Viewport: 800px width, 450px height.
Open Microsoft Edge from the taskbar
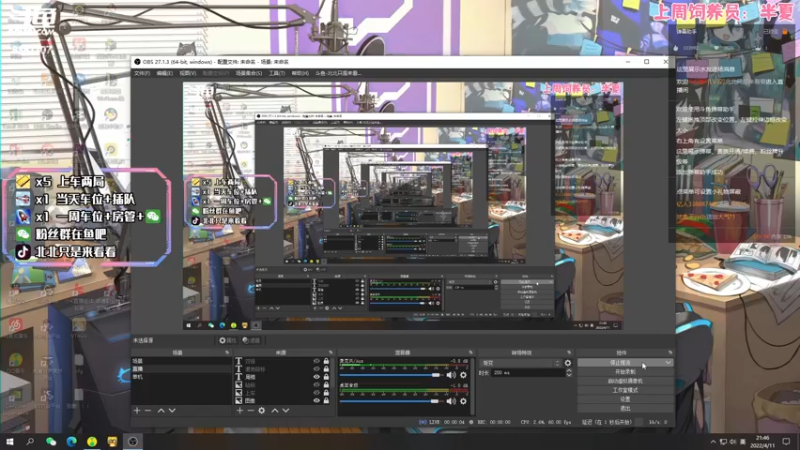click(x=71, y=441)
